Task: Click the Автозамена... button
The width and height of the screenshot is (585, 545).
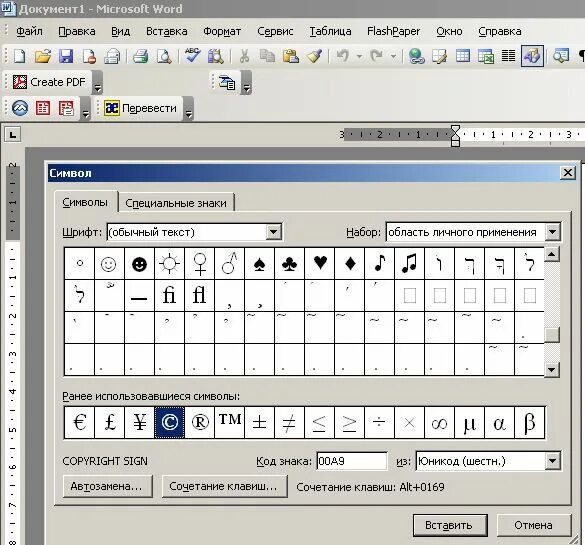Action: tap(107, 486)
